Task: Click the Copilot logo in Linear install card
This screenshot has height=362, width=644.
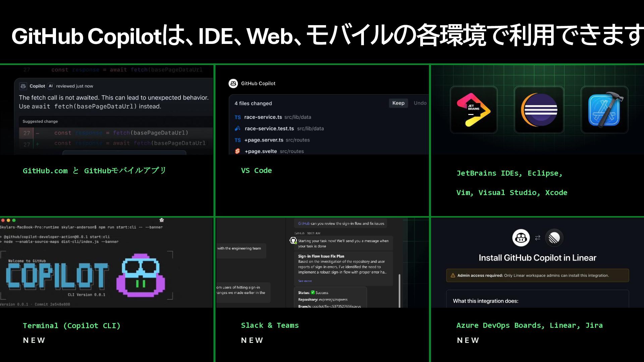Action: 521,238
